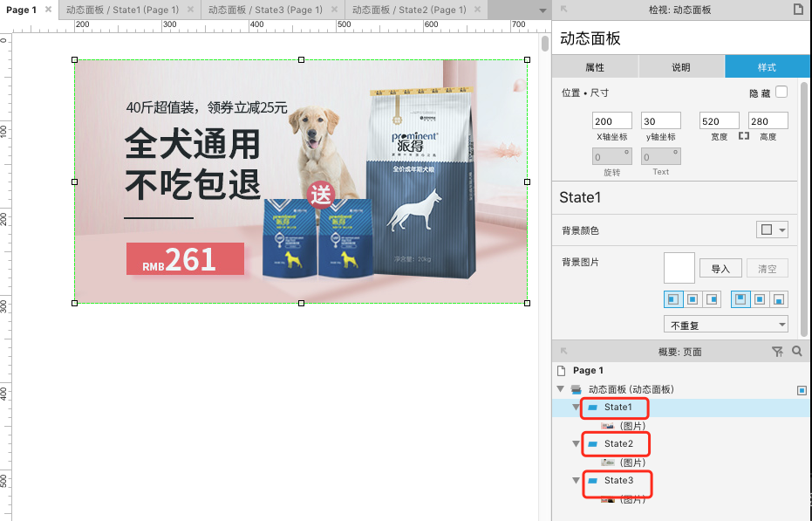Click the State1 image thumbnail icon in outline

tap(607, 426)
